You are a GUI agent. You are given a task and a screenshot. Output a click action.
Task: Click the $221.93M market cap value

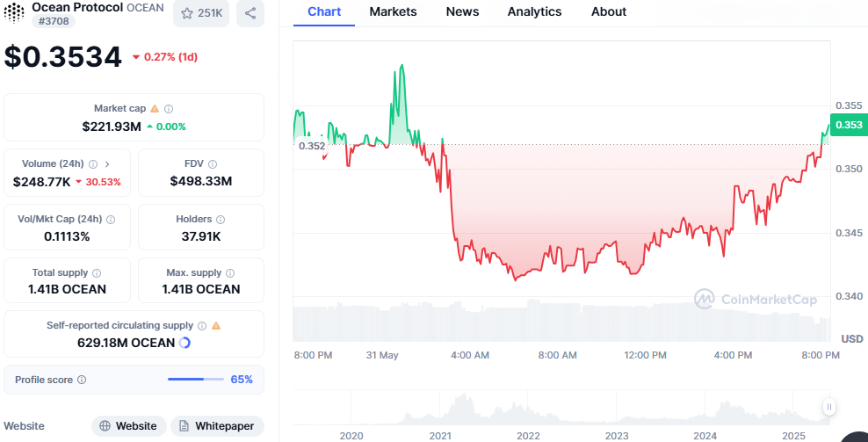[x=112, y=127]
